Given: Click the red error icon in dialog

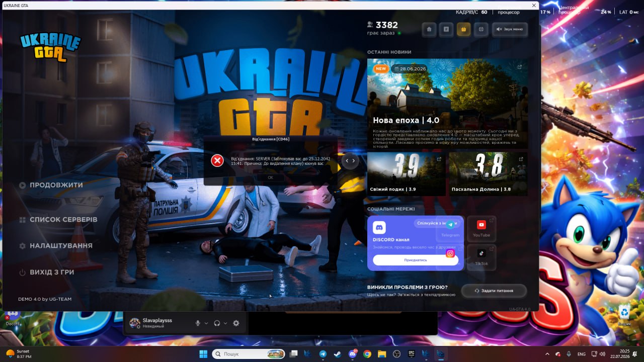Looking at the screenshot, I should click(x=217, y=160).
